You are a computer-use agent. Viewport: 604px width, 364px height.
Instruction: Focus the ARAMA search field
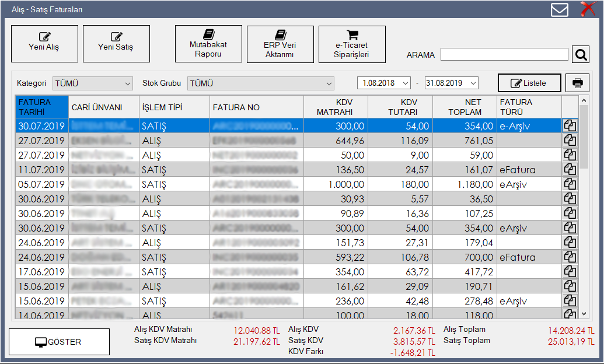(x=504, y=54)
